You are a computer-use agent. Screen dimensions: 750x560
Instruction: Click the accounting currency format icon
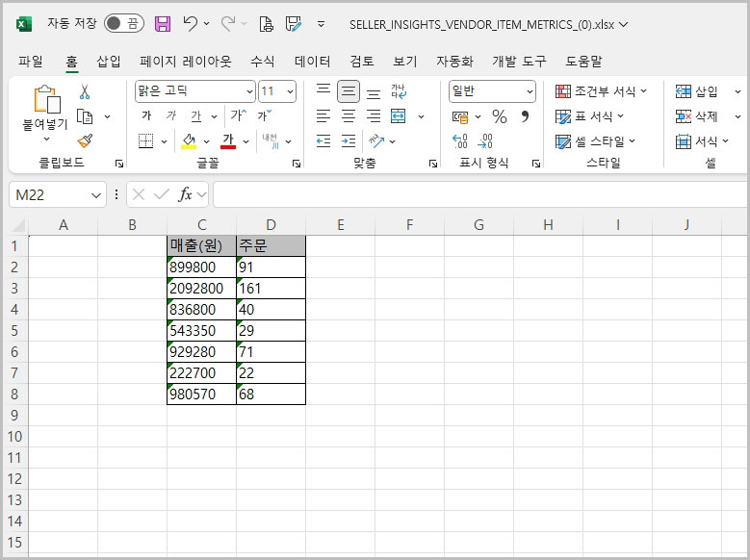460,116
